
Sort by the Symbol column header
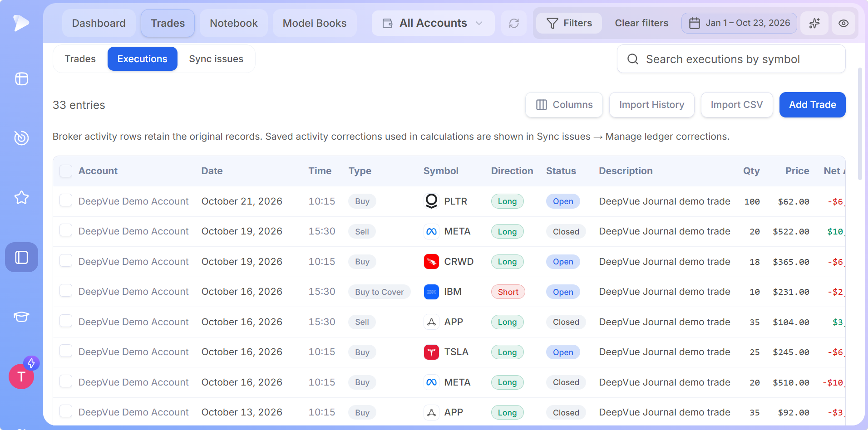pyautogui.click(x=441, y=171)
